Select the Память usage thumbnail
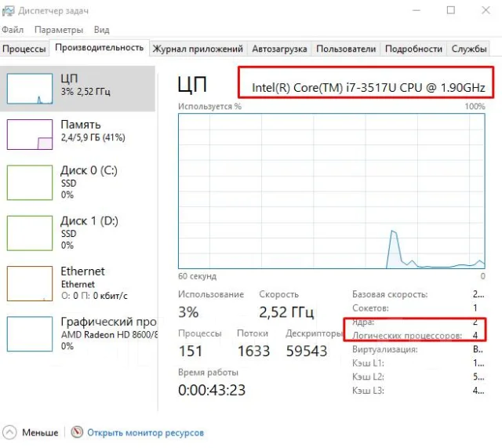Screen dimensions: 502x448 (x=30, y=134)
